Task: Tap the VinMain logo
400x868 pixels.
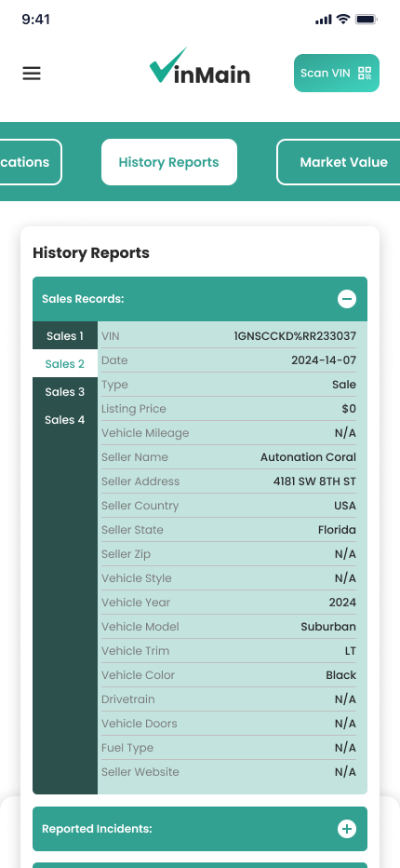Action: coord(200,66)
